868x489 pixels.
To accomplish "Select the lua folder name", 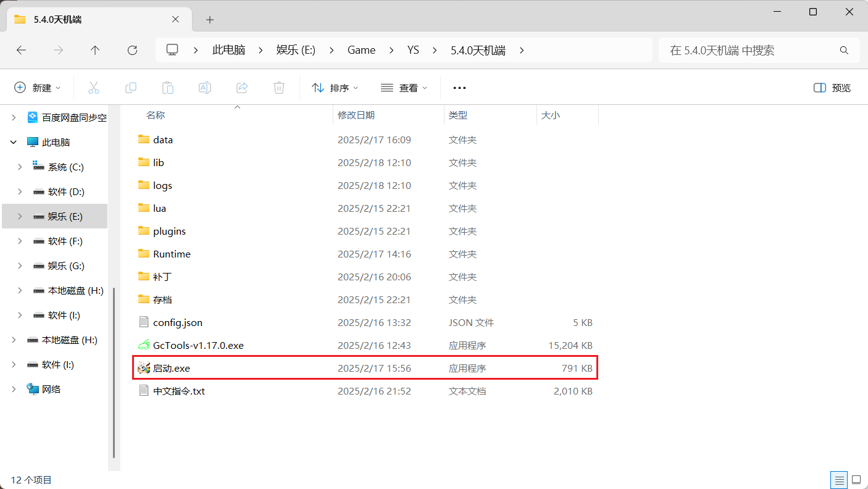I will pos(159,208).
